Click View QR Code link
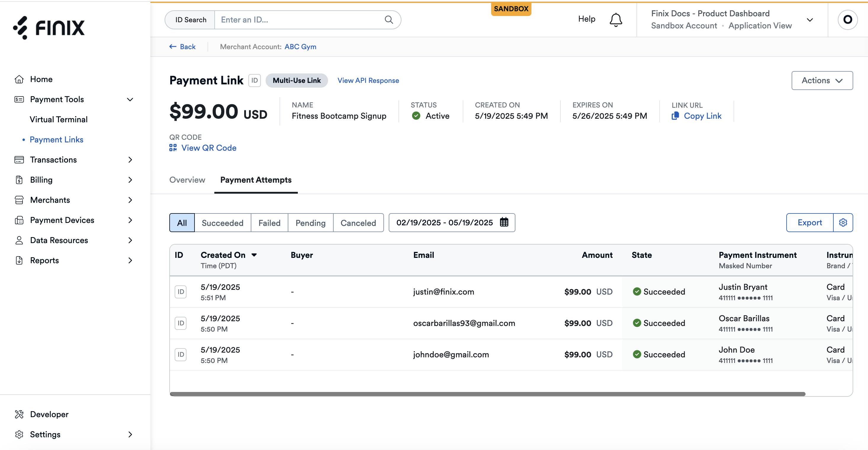Viewport: 868px width, 450px height. 209,148
